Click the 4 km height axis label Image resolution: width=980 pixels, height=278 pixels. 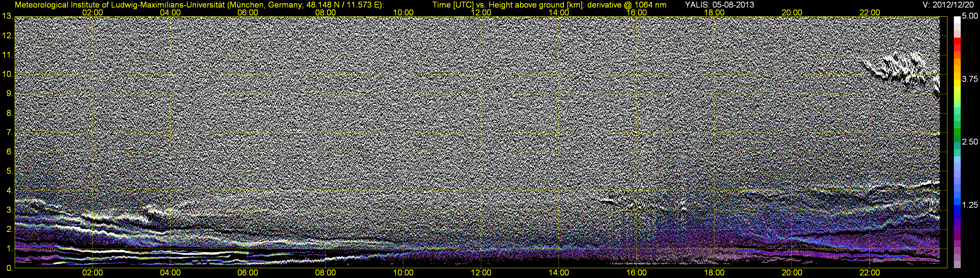[x=9, y=191]
